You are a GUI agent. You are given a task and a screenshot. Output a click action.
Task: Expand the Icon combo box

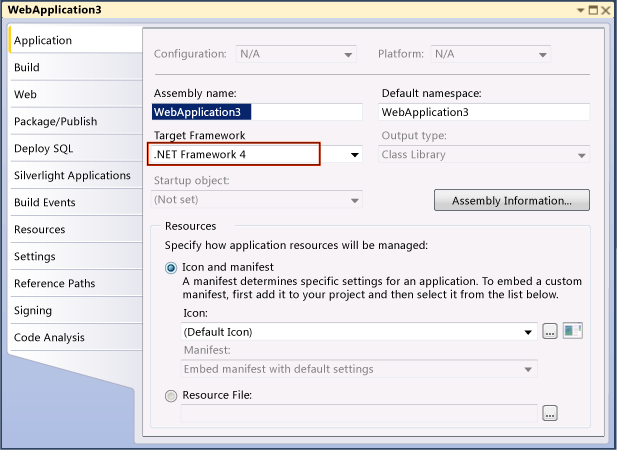pyautogui.click(x=528, y=332)
